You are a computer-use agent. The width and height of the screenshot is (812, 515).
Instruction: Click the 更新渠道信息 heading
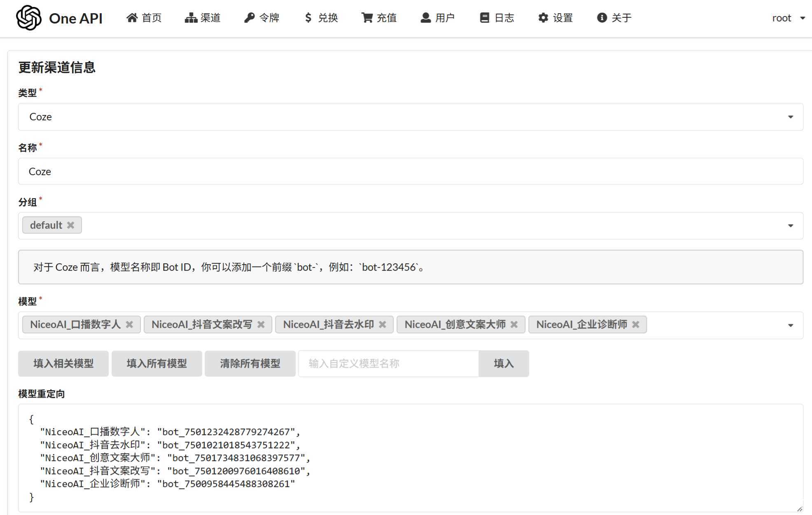[57, 68]
